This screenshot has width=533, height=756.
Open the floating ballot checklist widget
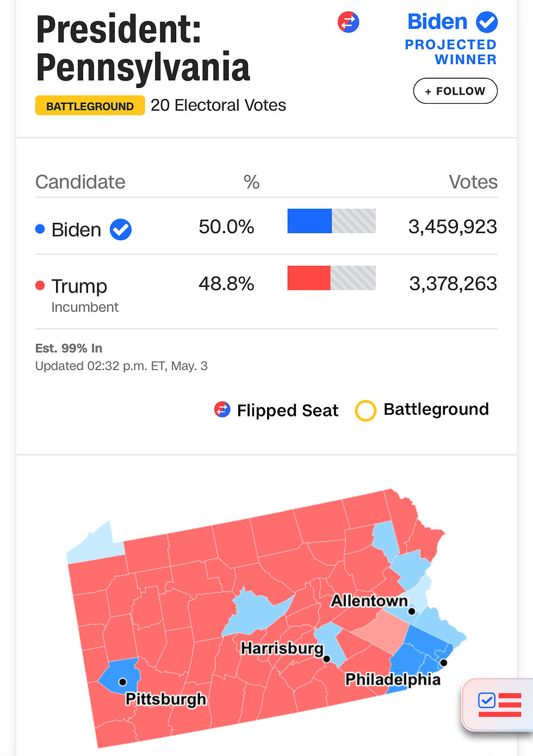tap(499, 704)
